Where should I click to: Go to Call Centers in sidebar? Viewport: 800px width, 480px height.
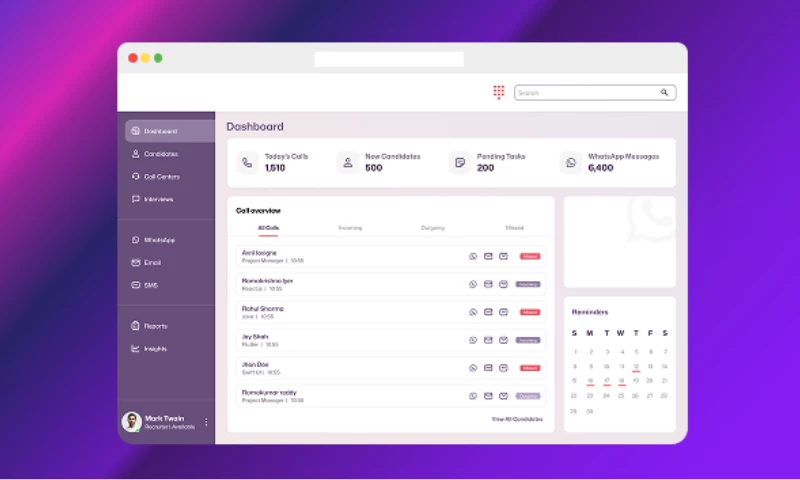(161, 177)
